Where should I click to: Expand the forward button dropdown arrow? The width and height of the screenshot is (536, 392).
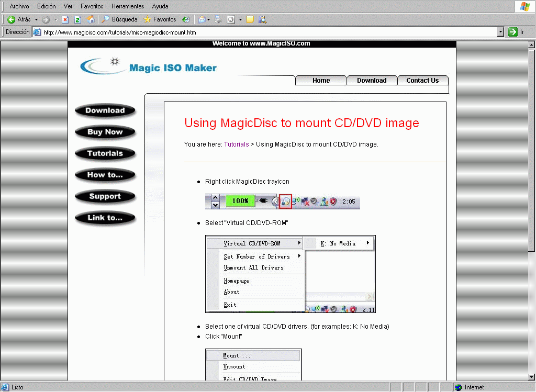pyautogui.click(x=54, y=19)
